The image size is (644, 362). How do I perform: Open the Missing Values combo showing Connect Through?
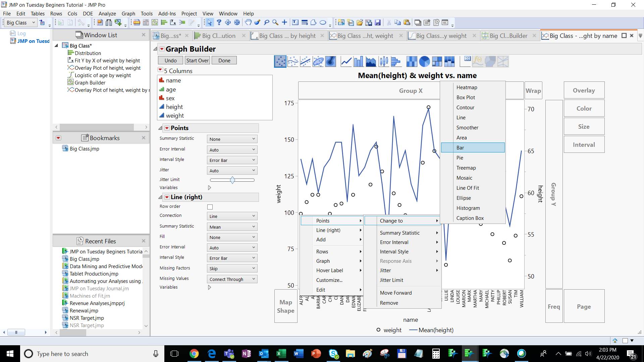(232, 279)
